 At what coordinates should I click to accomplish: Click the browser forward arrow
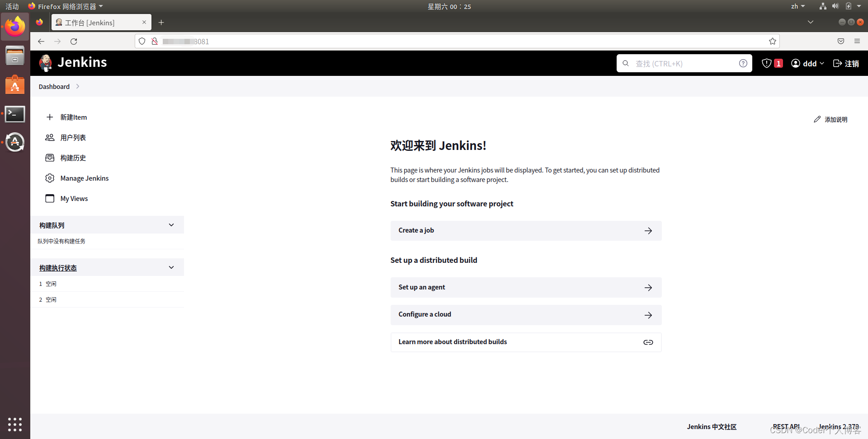(57, 41)
